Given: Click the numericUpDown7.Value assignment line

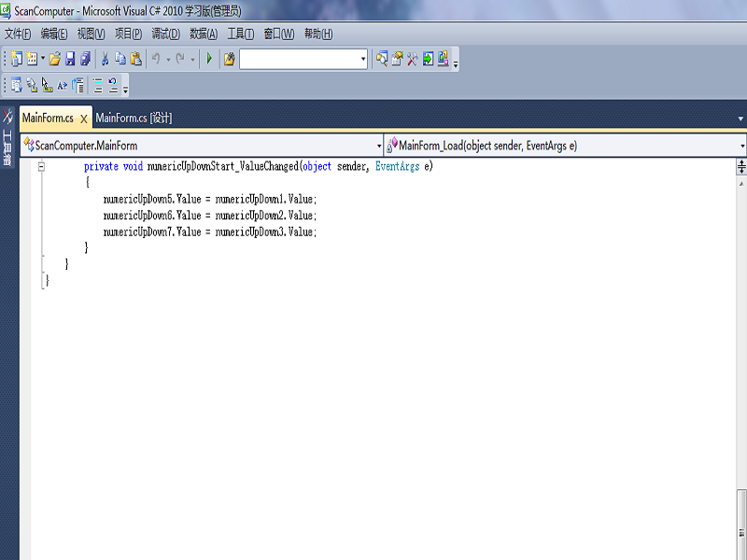Looking at the screenshot, I should click(209, 231).
